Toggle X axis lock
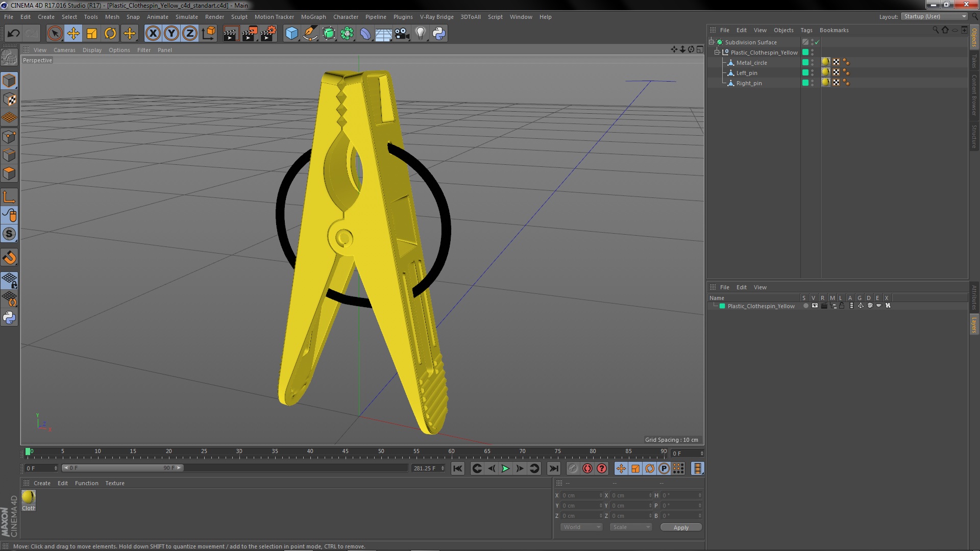Viewport: 980px width, 551px height. coord(153,34)
